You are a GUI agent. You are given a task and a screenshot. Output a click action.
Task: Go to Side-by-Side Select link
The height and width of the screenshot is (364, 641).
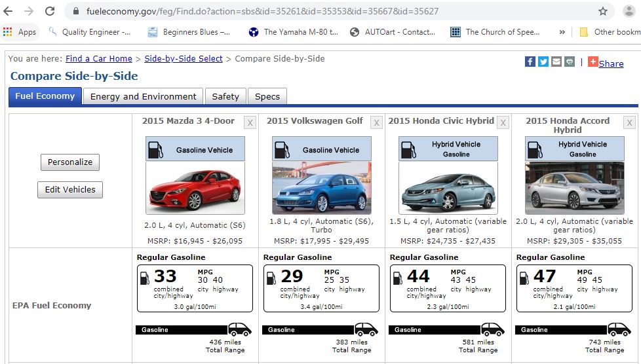pos(184,58)
